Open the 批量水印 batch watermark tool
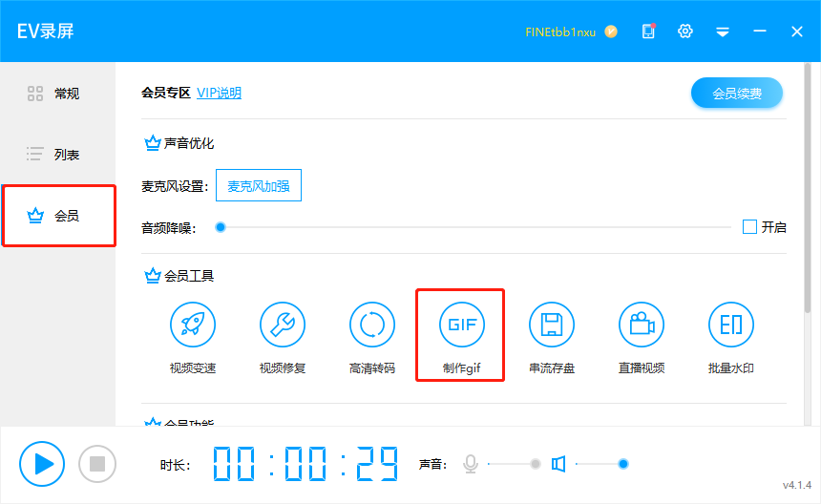 coord(731,338)
